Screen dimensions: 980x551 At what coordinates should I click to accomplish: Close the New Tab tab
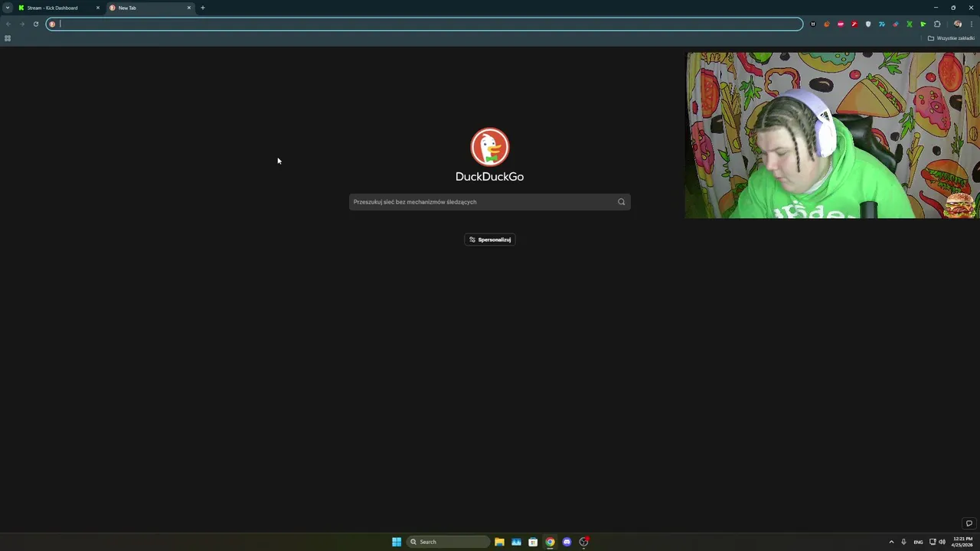pos(189,8)
